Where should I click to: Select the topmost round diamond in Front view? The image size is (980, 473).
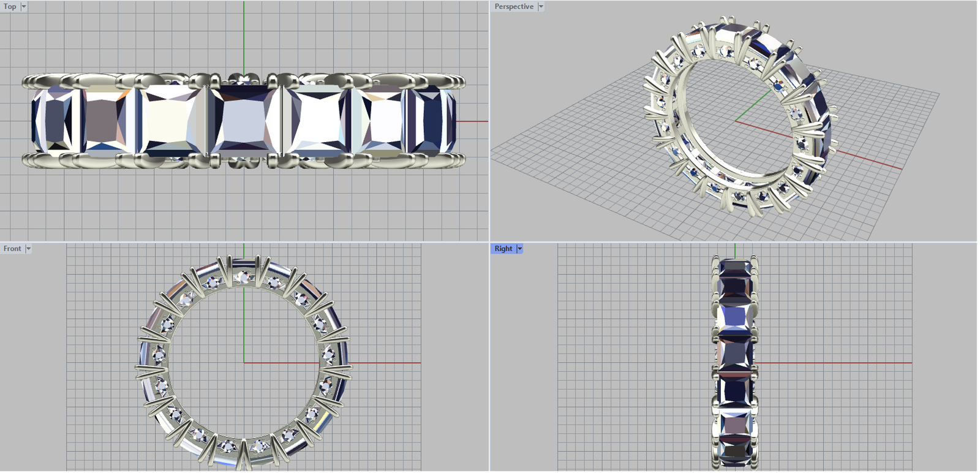coord(243,277)
